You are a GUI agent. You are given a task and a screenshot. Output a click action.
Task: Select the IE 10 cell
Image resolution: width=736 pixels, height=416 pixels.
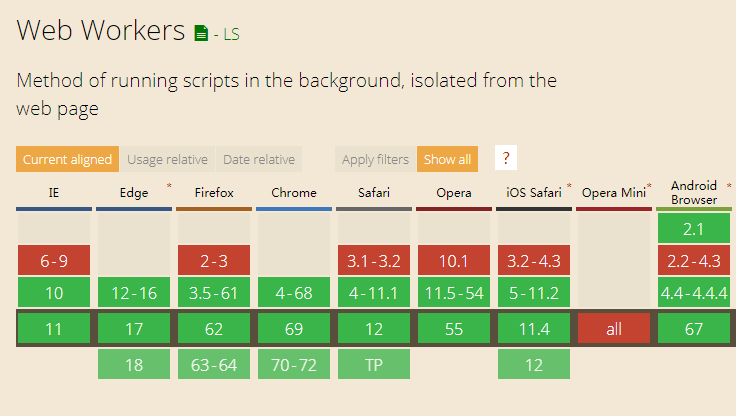point(54,292)
